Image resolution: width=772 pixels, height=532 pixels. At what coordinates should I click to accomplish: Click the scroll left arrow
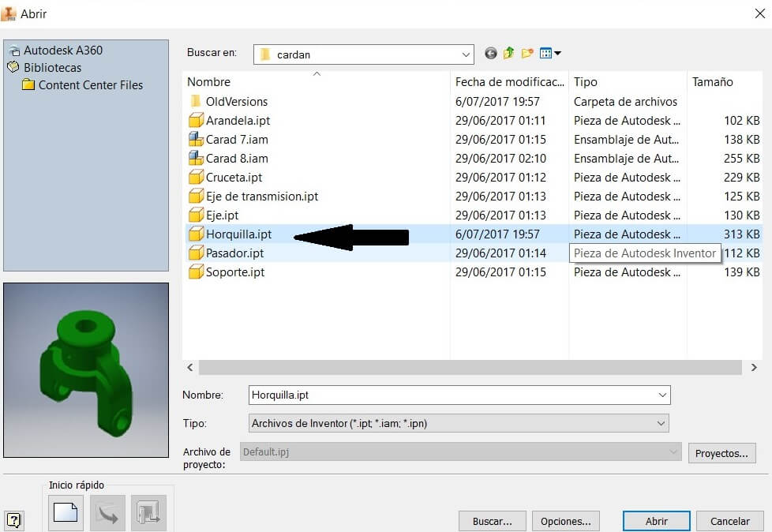(190, 367)
